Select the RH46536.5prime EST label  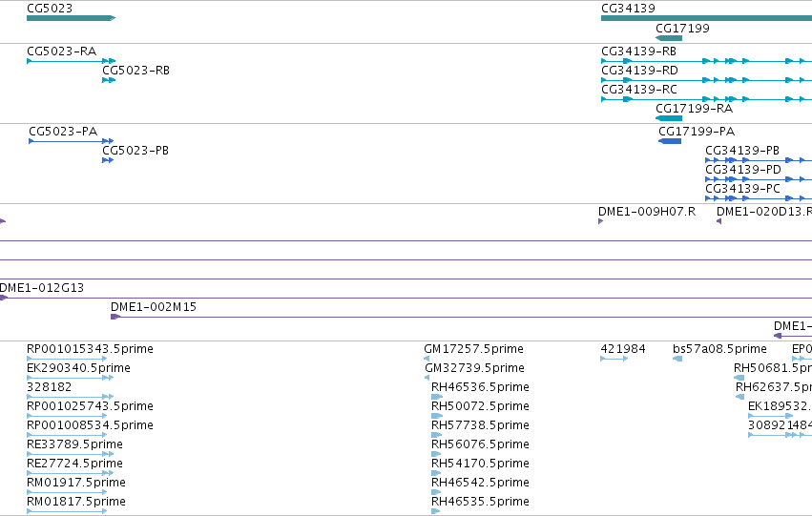click(x=480, y=387)
